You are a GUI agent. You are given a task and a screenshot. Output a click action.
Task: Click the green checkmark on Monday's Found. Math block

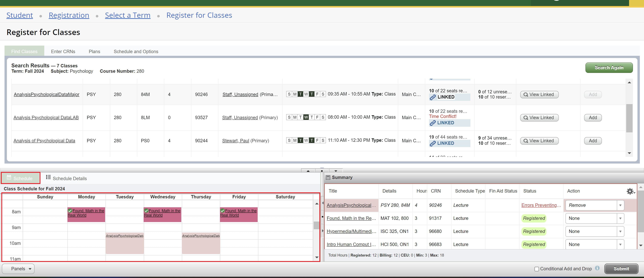coord(70,211)
